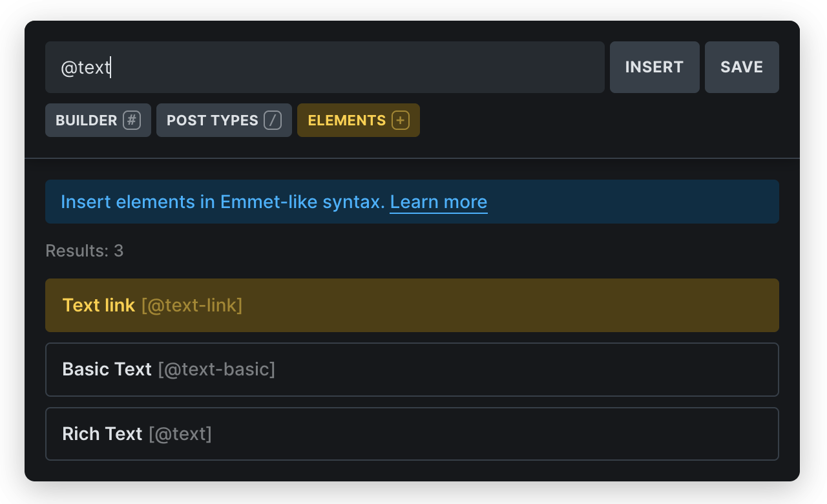Click the [@text] shortcode in Rich Text
Screen dimensions: 827x504
(x=180, y=434)
